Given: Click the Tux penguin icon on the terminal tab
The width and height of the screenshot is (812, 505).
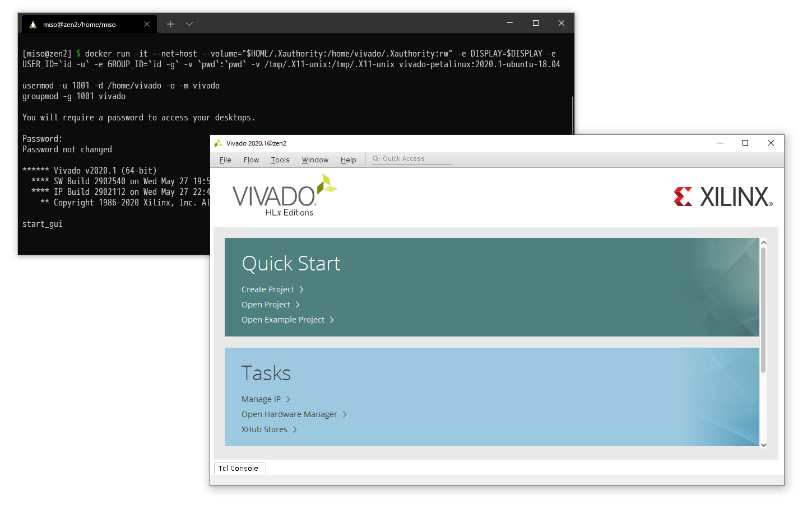Looking at the screenshot, I should (x=34, y=24).
